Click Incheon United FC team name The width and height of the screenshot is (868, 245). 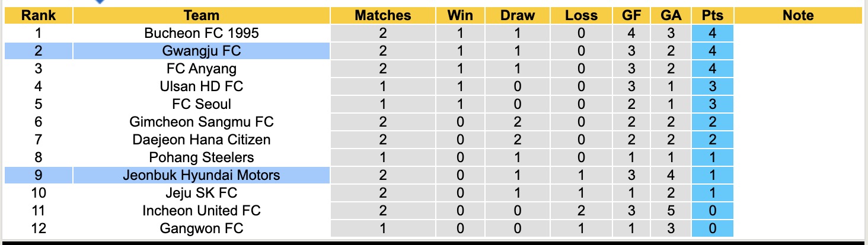click(202, 211)
